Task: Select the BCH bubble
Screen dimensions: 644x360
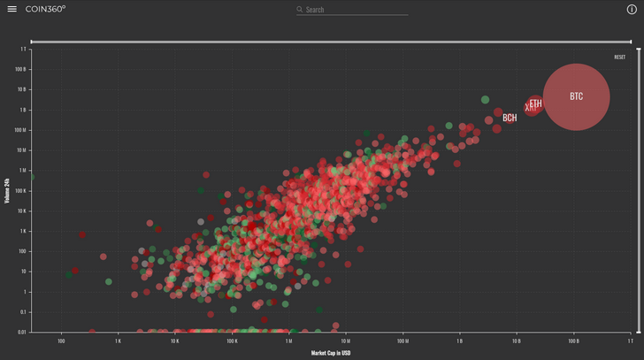Action: pos(510,118)
